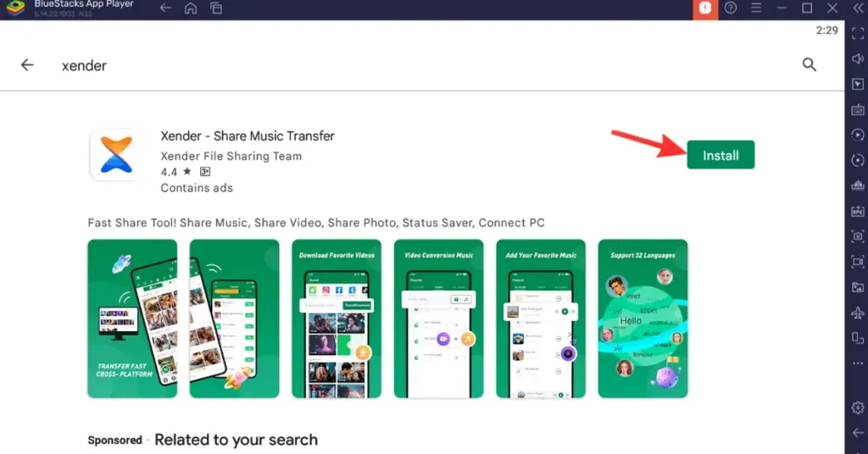This screenshot has width=868, height=454.
Task: Click the Contains ads label
Action: 197,188
